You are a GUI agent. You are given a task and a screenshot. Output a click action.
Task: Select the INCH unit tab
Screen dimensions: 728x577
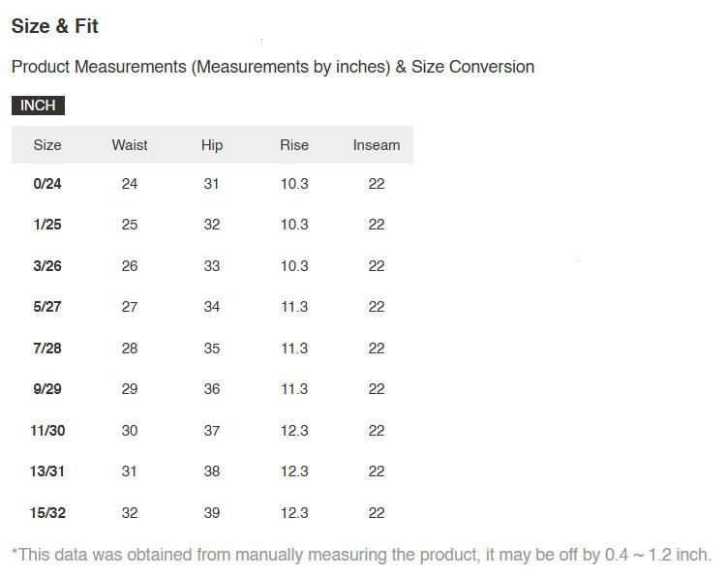click(x=38, y=106)
